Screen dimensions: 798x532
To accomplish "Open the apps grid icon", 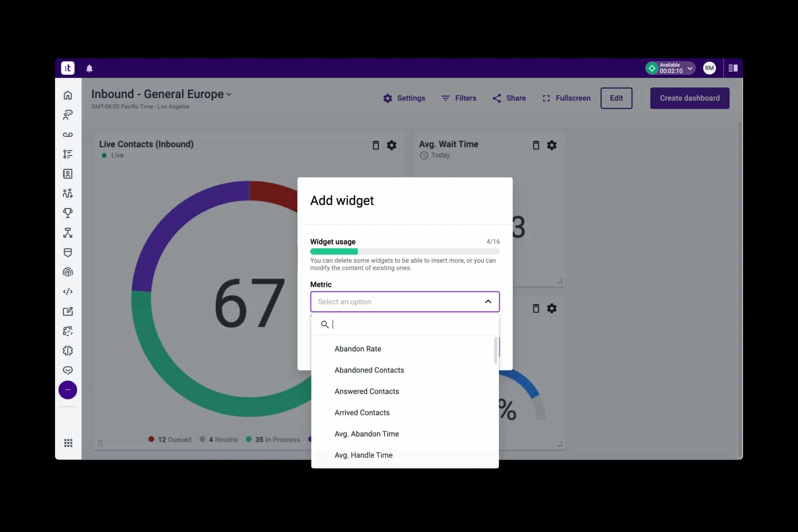I will (68, 443).
